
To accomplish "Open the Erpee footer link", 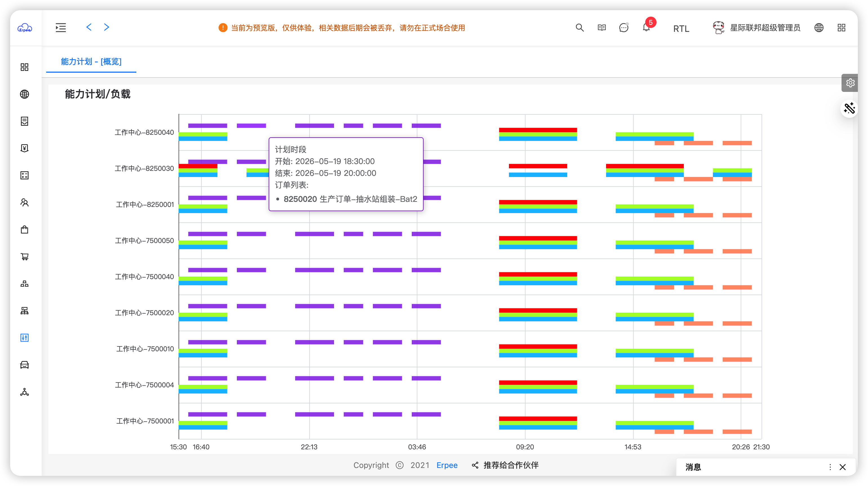I will pos(447,465).
